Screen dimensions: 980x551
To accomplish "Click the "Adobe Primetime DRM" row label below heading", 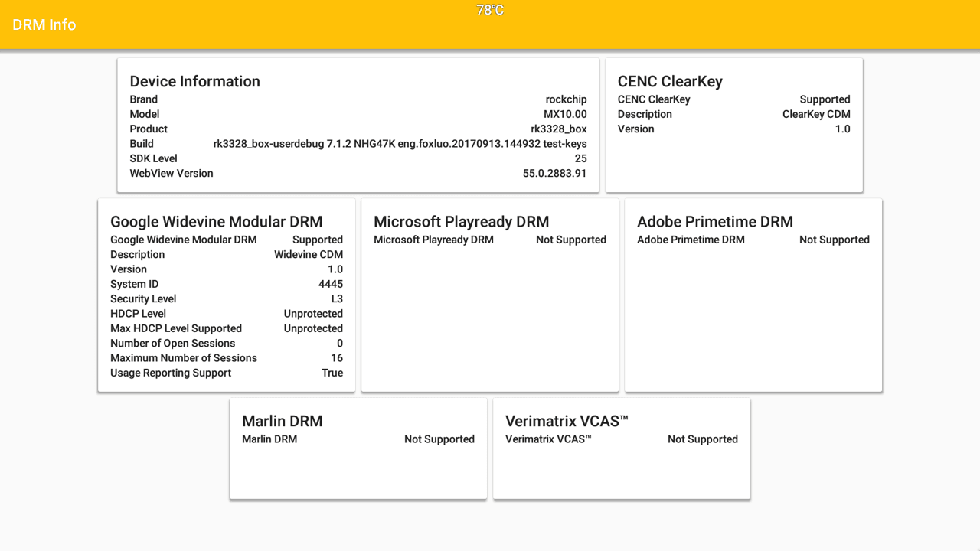I will [691, 240].
